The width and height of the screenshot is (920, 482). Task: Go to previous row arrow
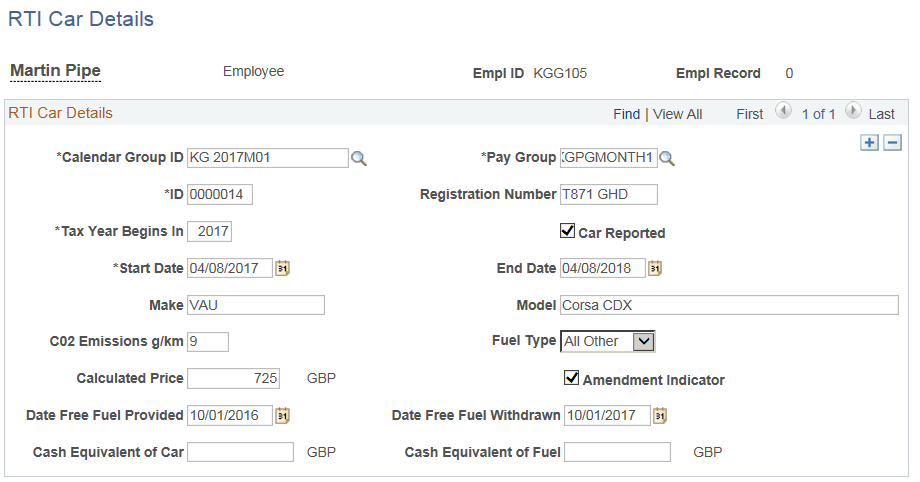click(x=783, y=113)
